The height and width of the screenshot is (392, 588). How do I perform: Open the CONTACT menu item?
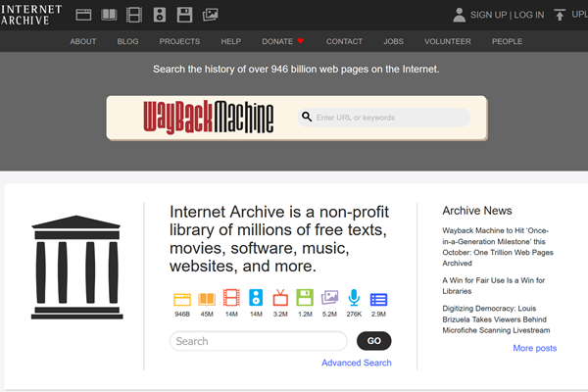click(344, 41)
